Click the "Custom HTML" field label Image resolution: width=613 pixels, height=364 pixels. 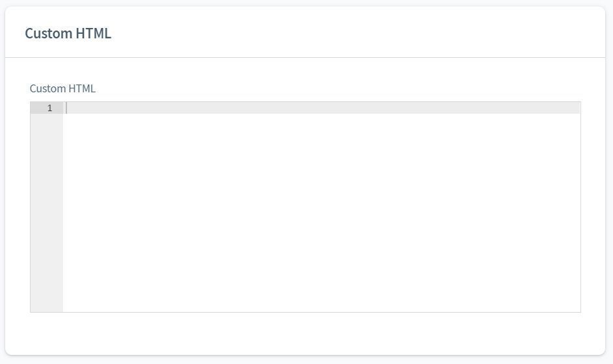[62, 88]
